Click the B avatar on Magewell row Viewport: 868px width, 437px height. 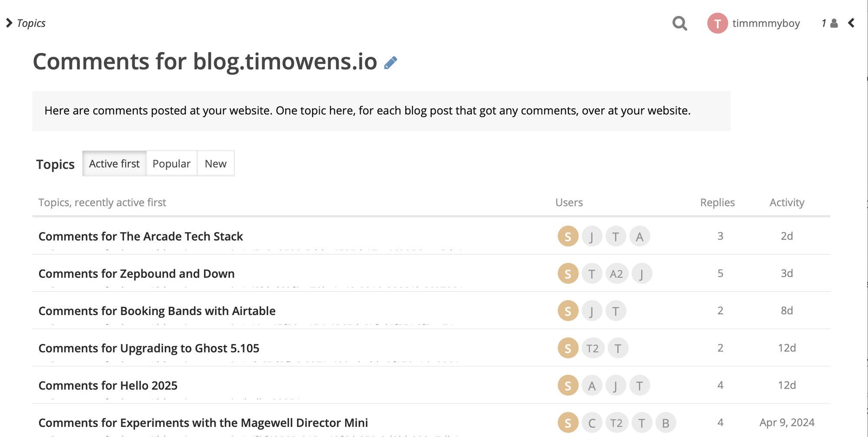[x=666, y=423]
